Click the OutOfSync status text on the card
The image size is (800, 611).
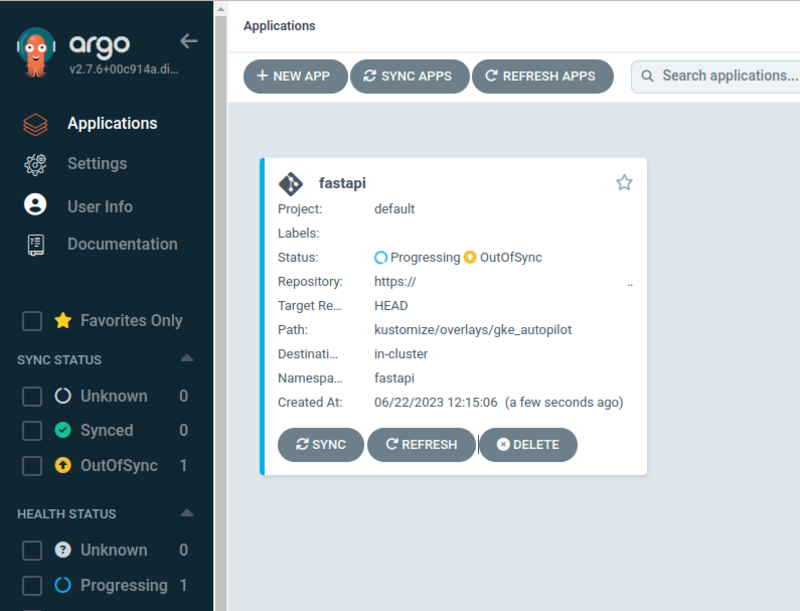pyautogui.click(x=511, y=257)
